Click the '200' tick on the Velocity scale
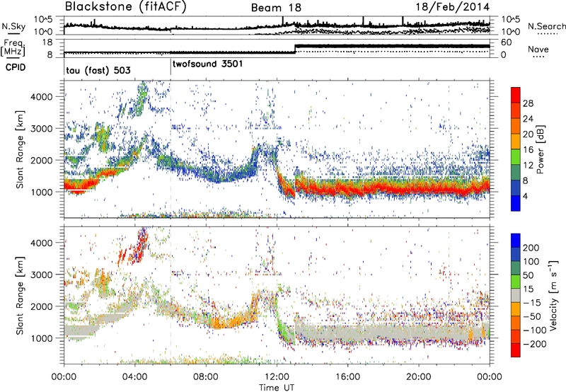 531,248
